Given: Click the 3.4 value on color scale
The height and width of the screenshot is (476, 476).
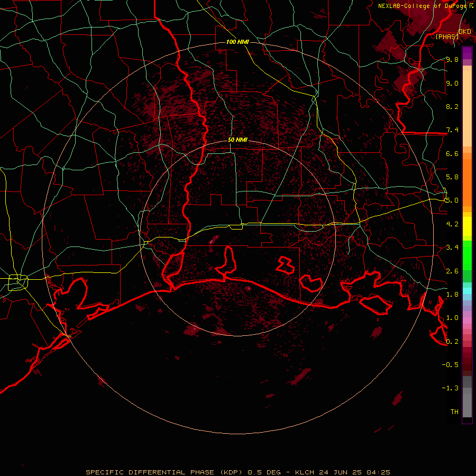Looking at the screenshot, I should (x=452, y=247).
